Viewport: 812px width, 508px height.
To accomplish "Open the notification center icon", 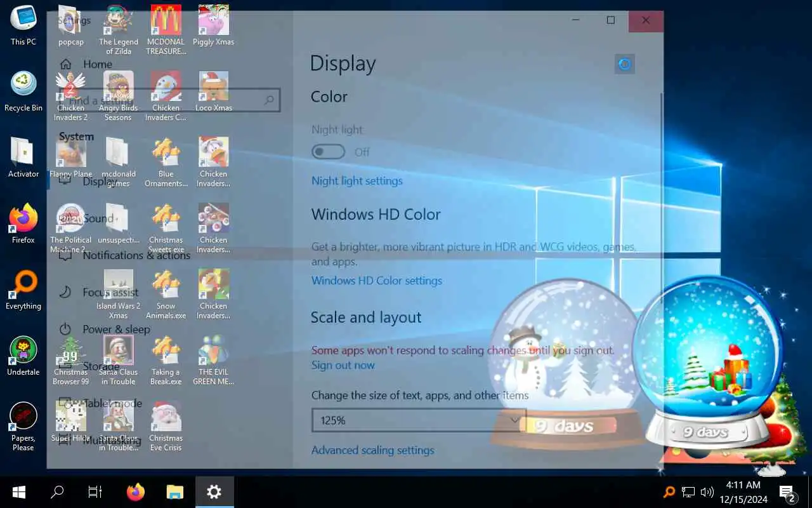I will [x=787, y=492].
